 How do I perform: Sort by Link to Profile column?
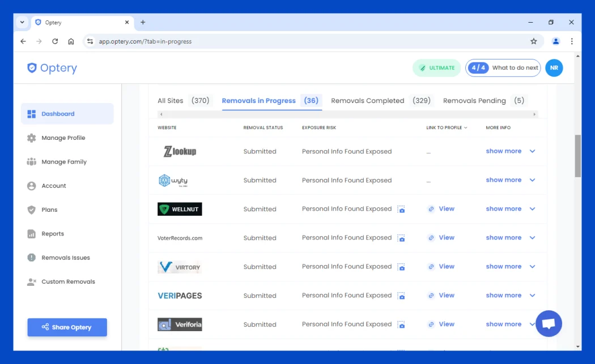[x=447, y=128]
